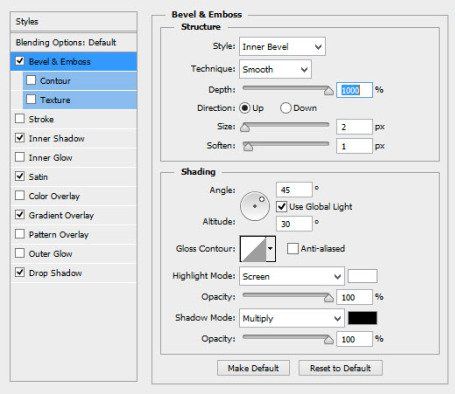The height and width of the screenshot is (394, 455).
Task: Open the Gradient Overlay settings row
Action: tap(74, 215)
